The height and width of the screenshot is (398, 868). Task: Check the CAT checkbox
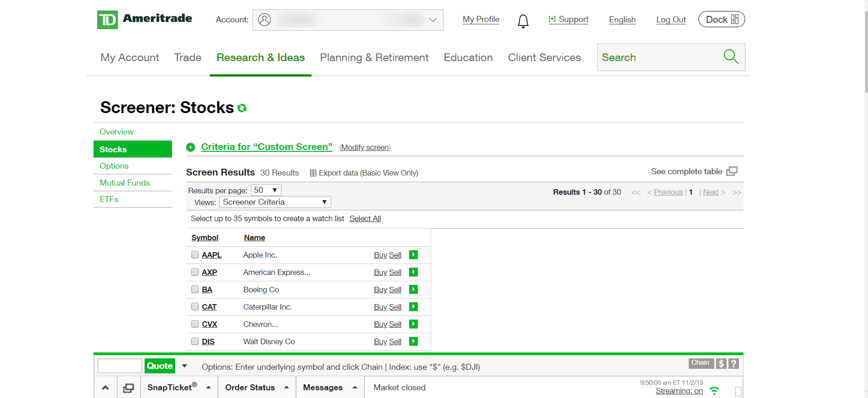tap(195, 307)
